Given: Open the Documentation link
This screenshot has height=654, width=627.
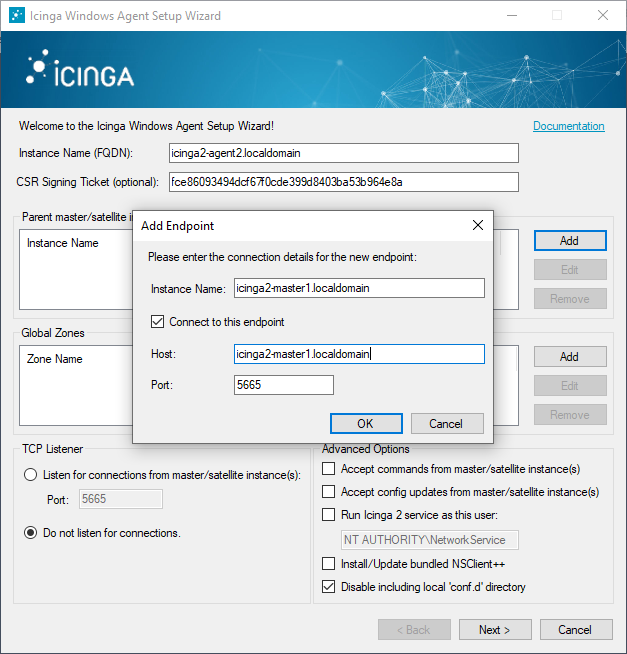Looking at the screenshot, I should click(x=569, y=126).
